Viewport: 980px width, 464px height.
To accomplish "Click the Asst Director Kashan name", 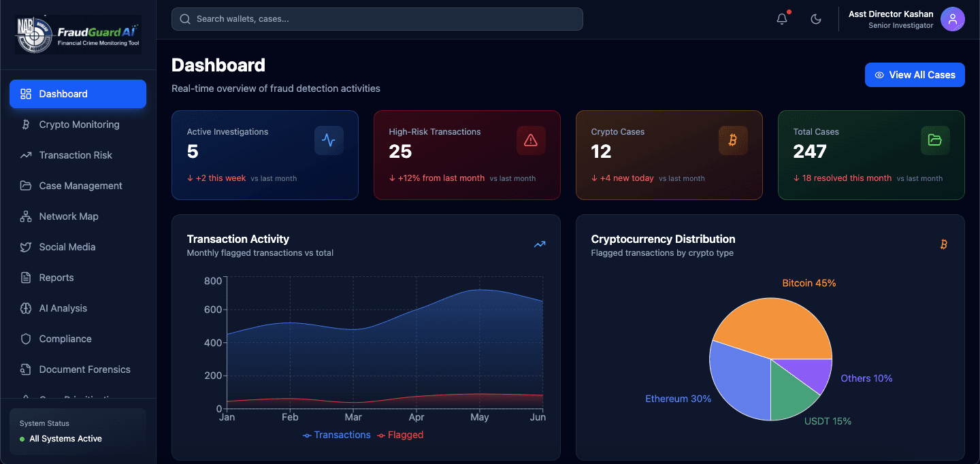I will (x=891, y=14).
